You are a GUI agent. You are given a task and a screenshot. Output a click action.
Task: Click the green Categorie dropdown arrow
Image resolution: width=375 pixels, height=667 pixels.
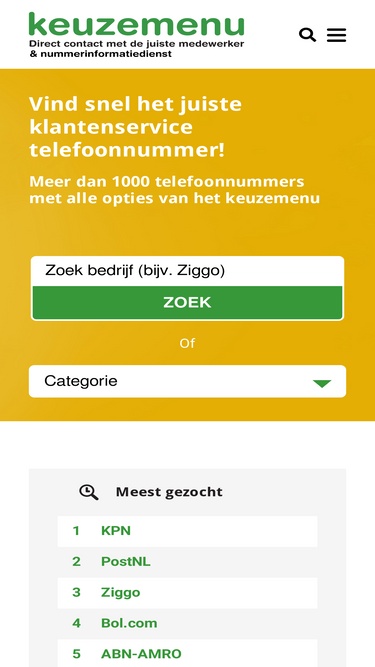[x=322, y=383]
